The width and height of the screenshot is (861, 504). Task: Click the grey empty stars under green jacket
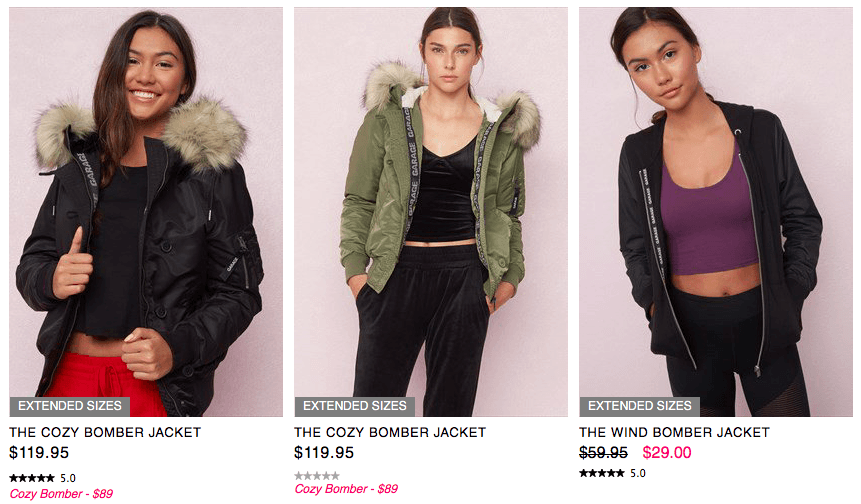coord(317,475)
